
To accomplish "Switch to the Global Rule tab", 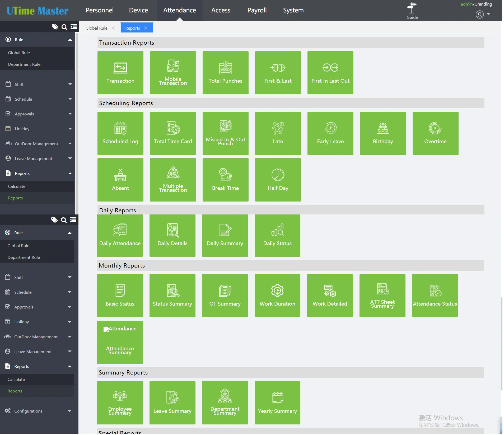I will (96, 28).
